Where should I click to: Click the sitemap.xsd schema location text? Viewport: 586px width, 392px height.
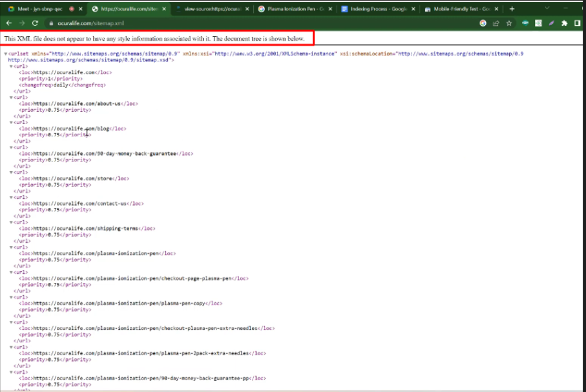89,60
